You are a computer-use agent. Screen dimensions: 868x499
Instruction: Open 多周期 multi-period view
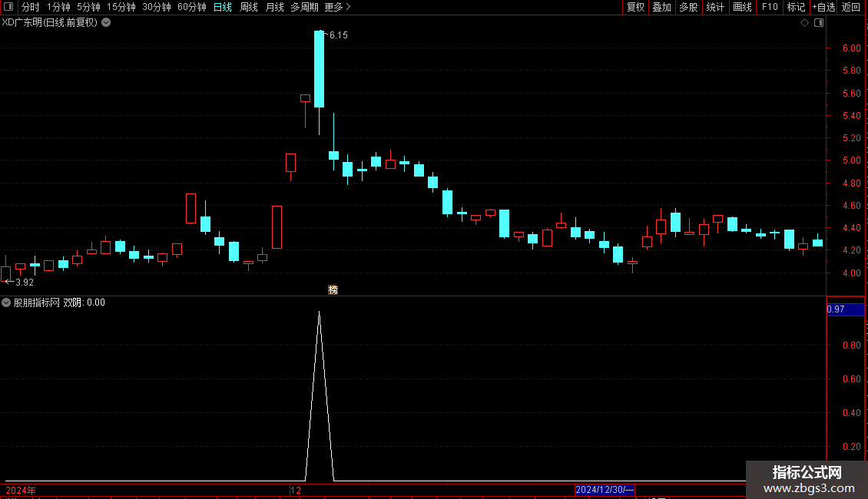tap(304, 7)
